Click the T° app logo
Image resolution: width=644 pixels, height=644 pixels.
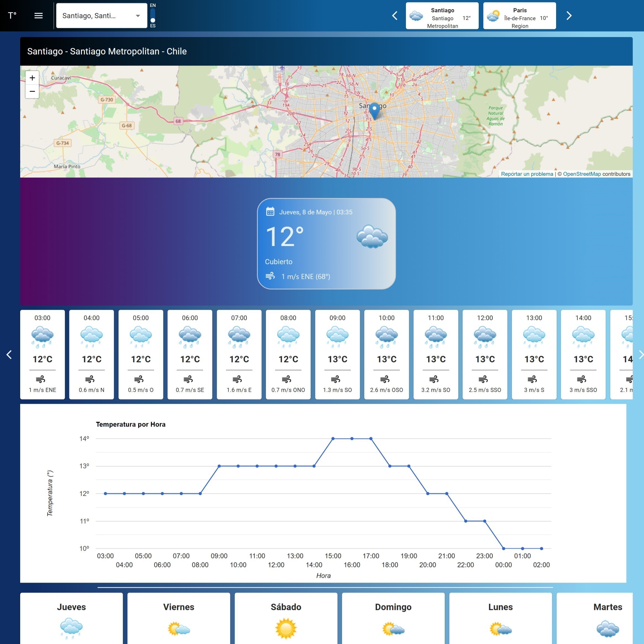pyautogui.click(x=12, y=15)
